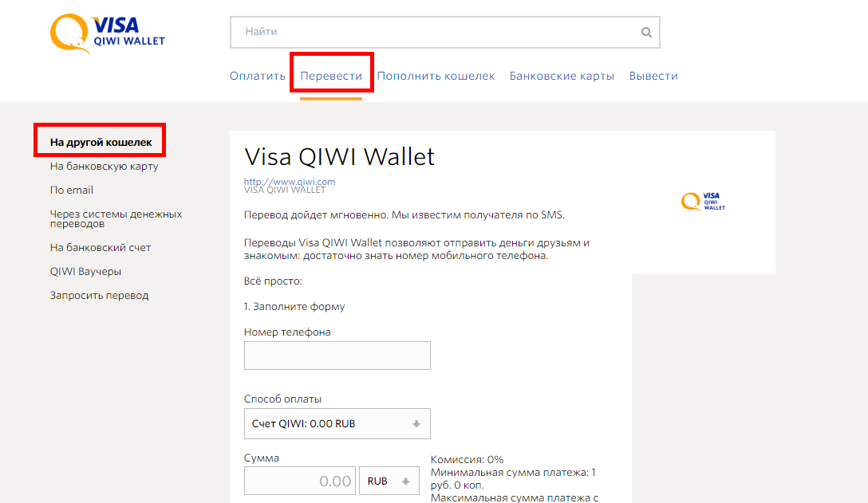Select Через системы денежных переводов

(x=116, y=218)
